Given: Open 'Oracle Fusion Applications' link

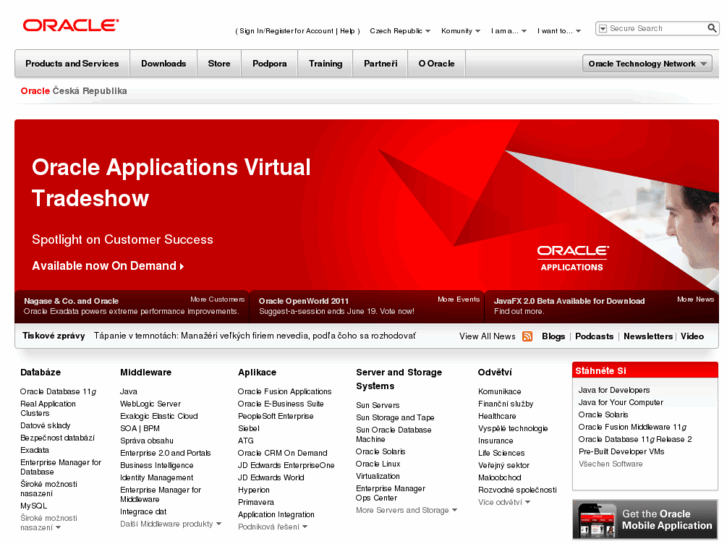Looking at the screenshot, I should click(285, 391).
